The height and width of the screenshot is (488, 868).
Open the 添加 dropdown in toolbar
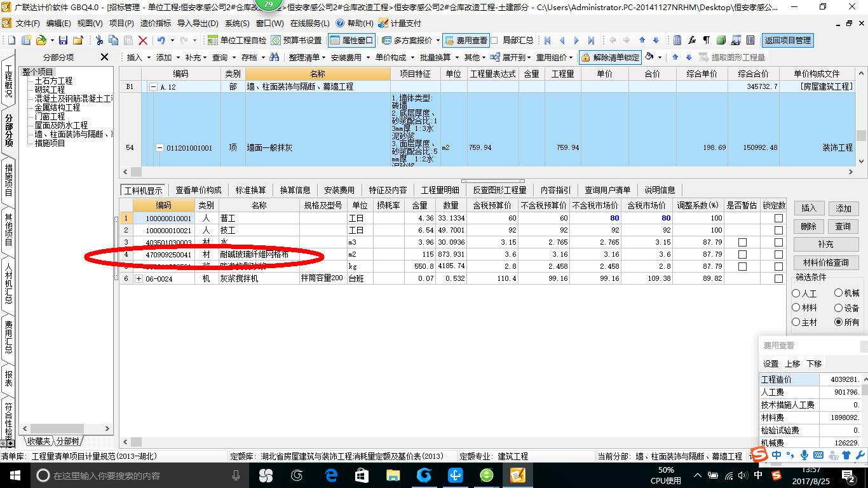[168, 57]
